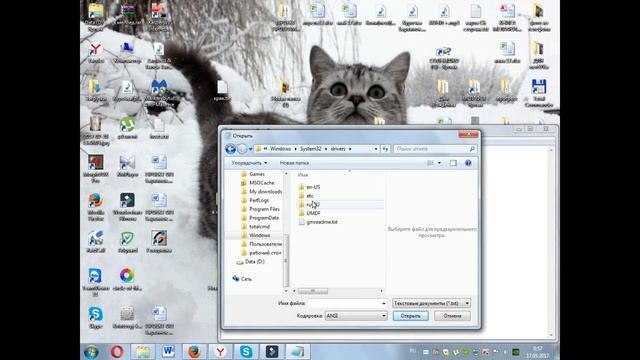The width and height of the screenshot is (640, 360).
Task: Open Windows Explorer from the taskbar
Action: (x=142, y=352)
